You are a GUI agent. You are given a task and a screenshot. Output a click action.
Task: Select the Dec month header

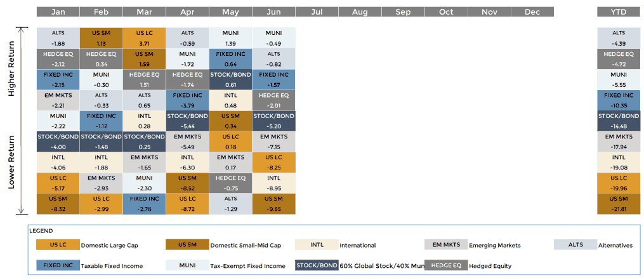[x=532, y=12]
